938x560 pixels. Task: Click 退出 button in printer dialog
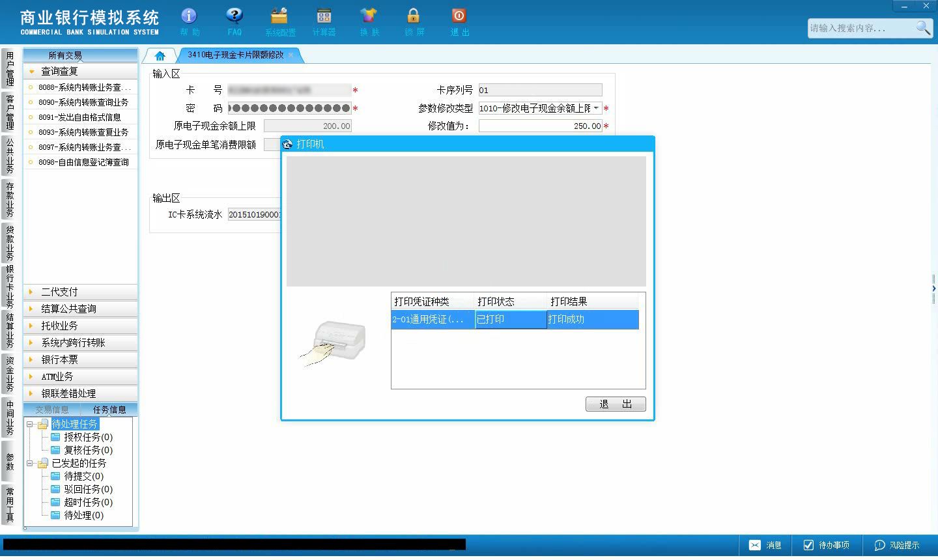[x=616, y=404]
